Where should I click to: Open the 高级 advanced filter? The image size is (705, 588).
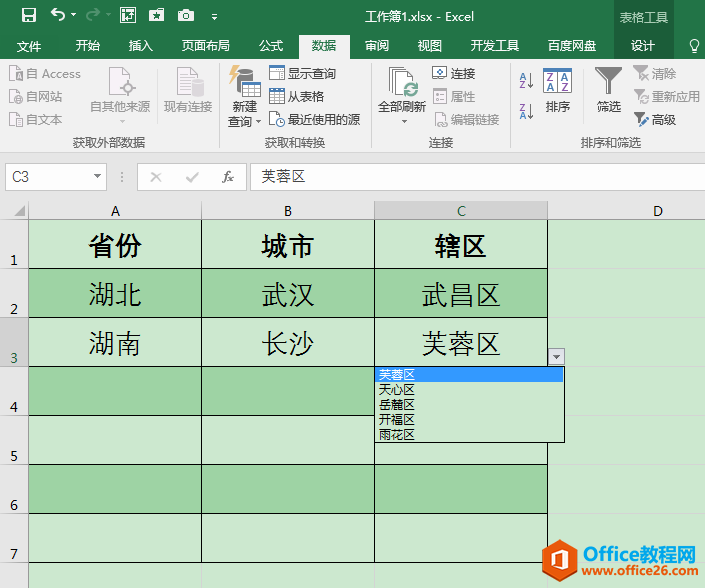click(655, 120)
